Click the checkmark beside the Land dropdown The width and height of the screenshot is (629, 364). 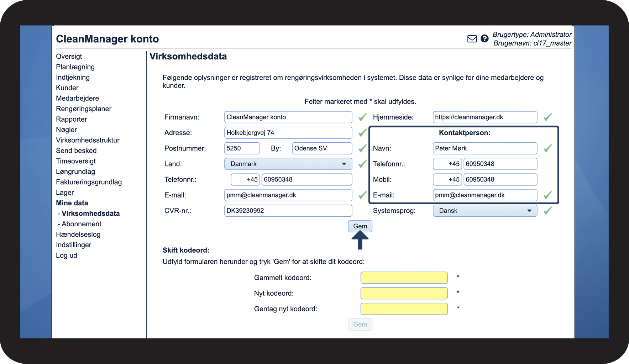click(x=362, y=164)
